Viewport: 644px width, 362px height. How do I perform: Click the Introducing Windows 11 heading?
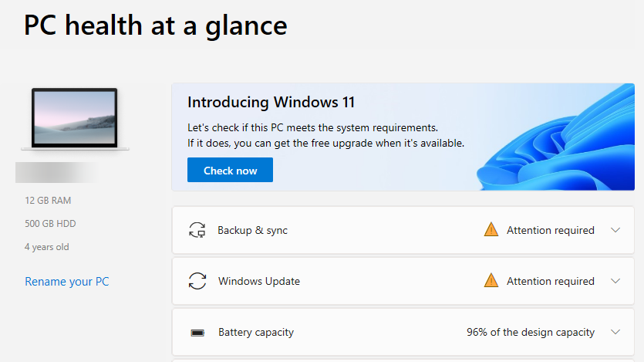(271, 103)
